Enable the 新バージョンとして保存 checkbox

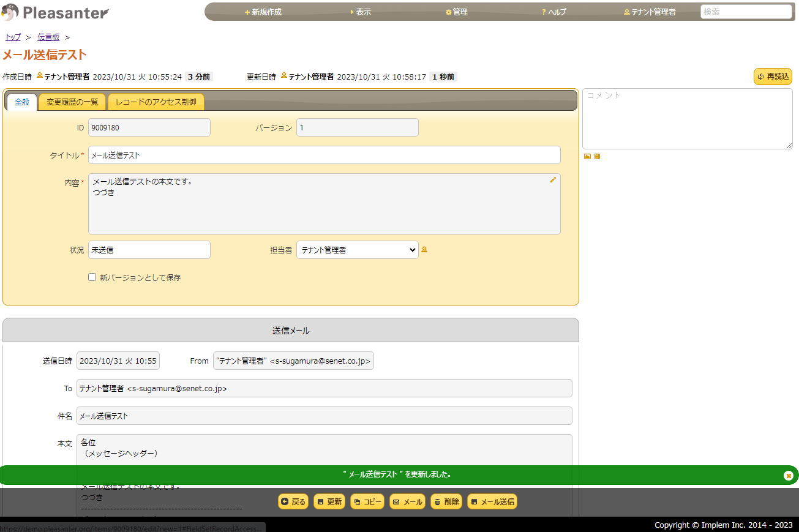click(92, 277)
